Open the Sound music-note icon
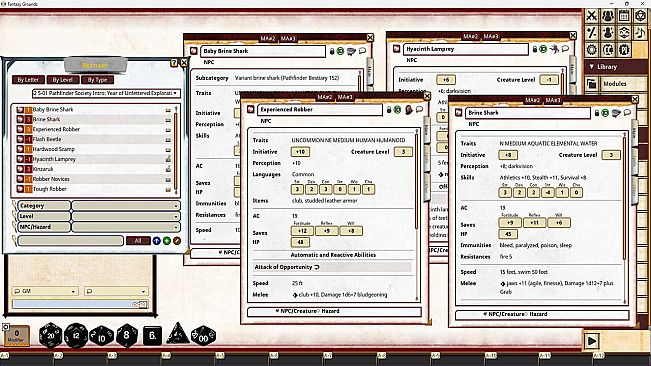This screenshot has height=366, width=651. point(640,32)
